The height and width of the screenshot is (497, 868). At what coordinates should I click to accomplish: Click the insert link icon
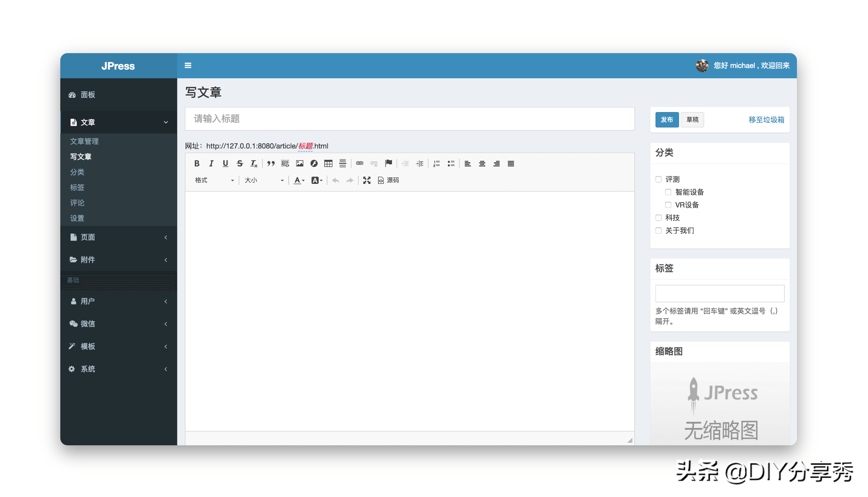(359, 164)
